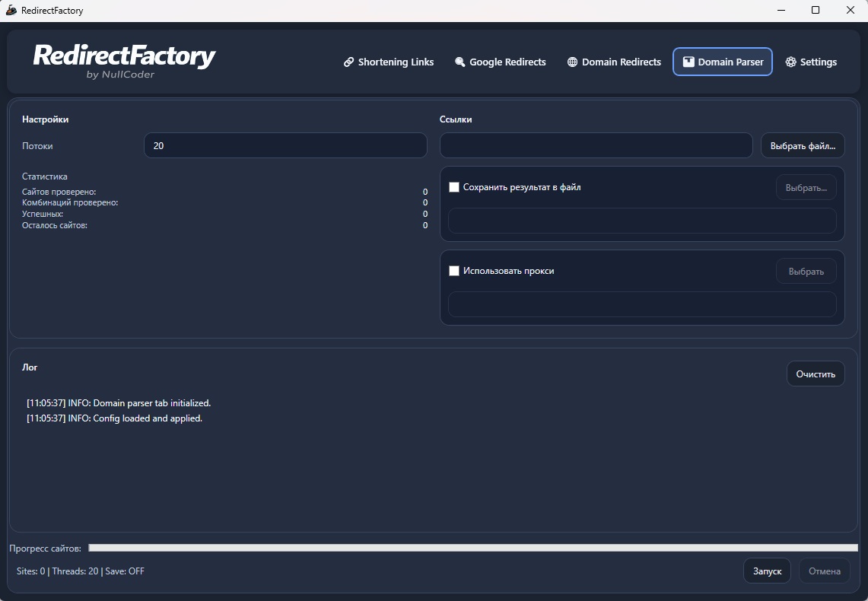This screenshot has width=868, height=601.
Task: Click the box icon beside Domain Parser
Action: pos(688,62)
